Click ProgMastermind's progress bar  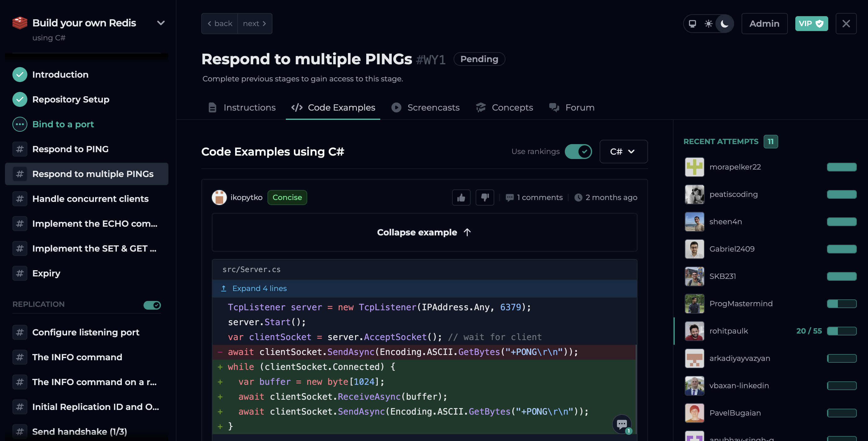pyautogui.click(x=841, y=303)
